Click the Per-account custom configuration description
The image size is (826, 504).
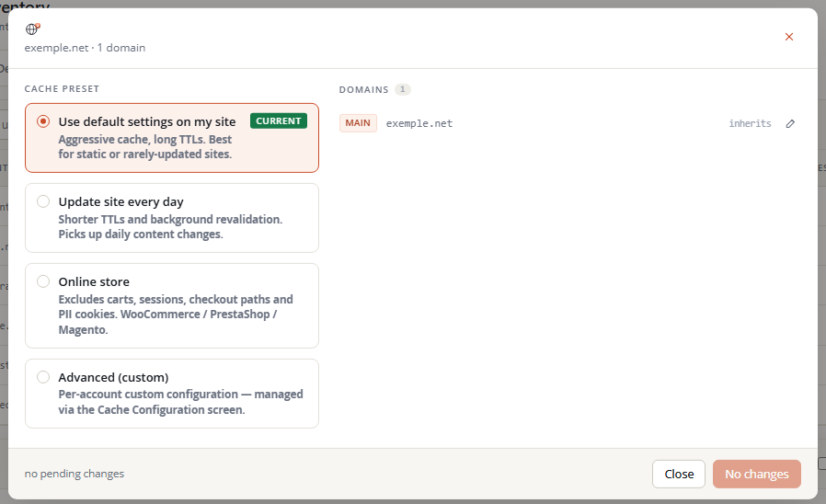click(180, 402)
